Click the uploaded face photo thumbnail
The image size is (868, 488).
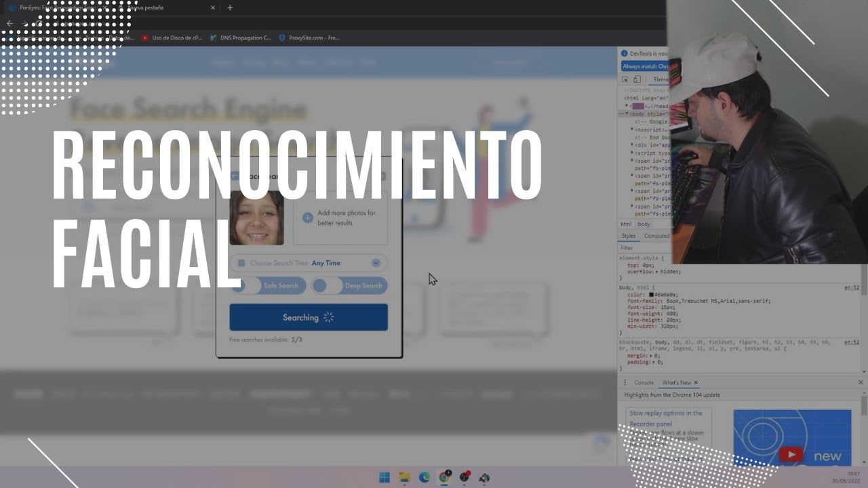pyautogui.click(x=256, y=218)
